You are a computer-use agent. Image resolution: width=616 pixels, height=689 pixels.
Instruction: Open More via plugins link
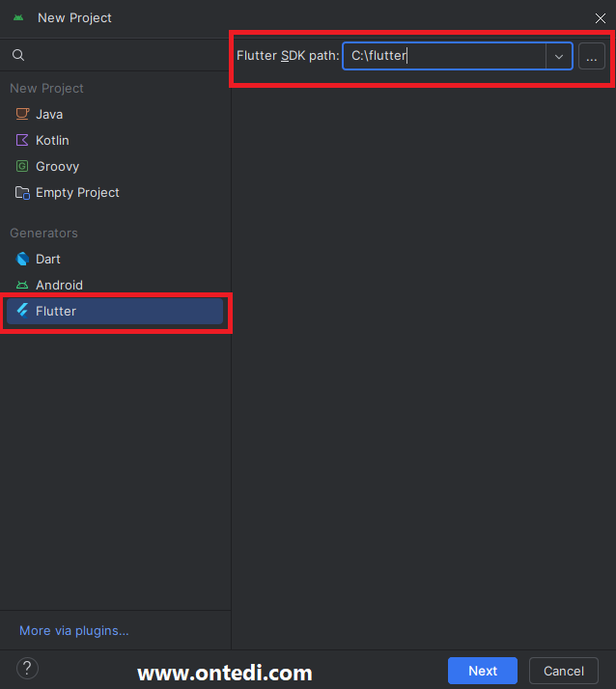point(74,630)
